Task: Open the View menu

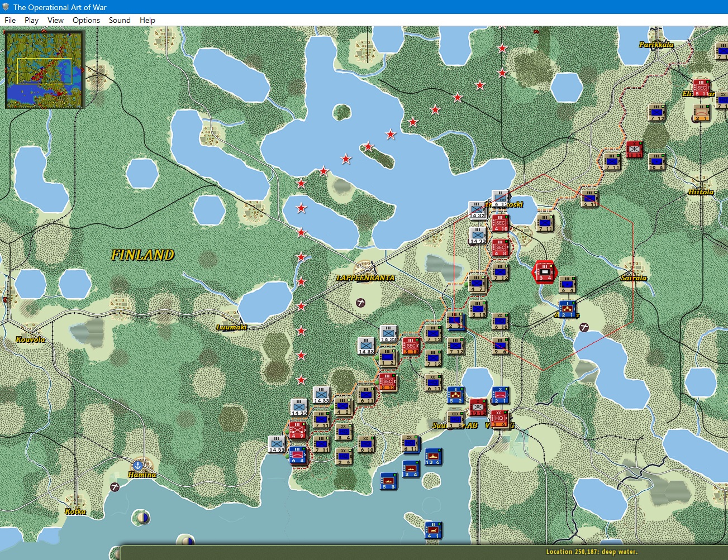Action: coord(55,20)
